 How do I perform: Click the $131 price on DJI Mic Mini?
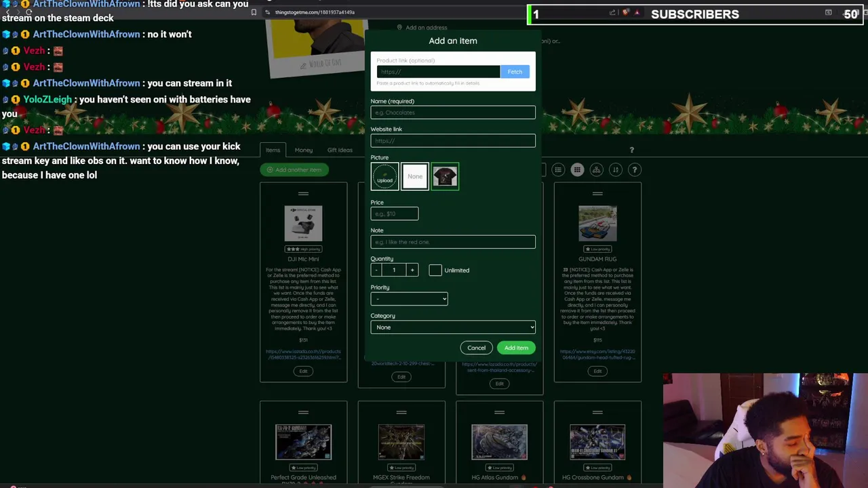coord(303,340)
